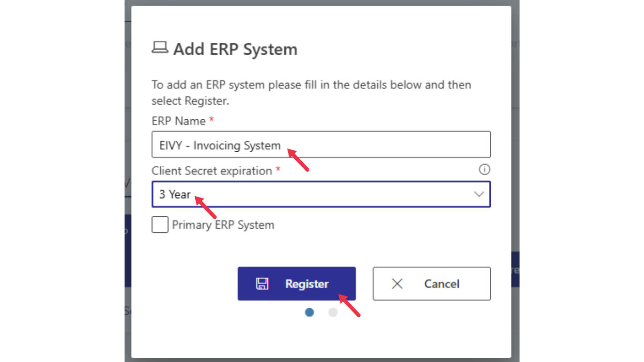The width and height of the screenshot is (644, 362).
Task: Open the Client Secret expiration combo box
Action: [x=321, y=194]
